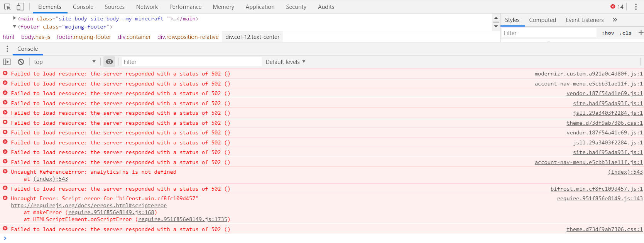This screenshot has height=243, width=644.
Task: Open the Network tab
Action: pyautogui.click(x=147, y=7)
